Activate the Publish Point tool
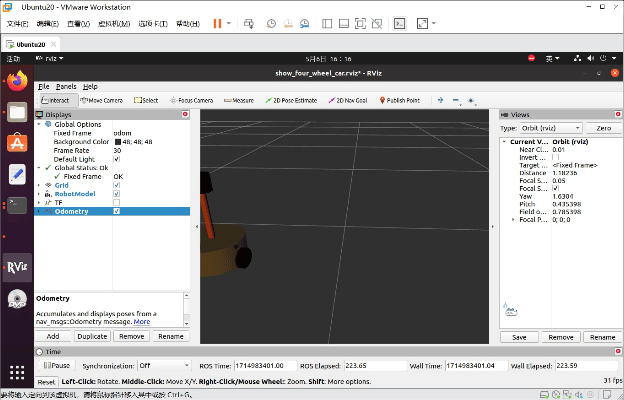This screenshot has height=400, width=624. click(400, 100)
